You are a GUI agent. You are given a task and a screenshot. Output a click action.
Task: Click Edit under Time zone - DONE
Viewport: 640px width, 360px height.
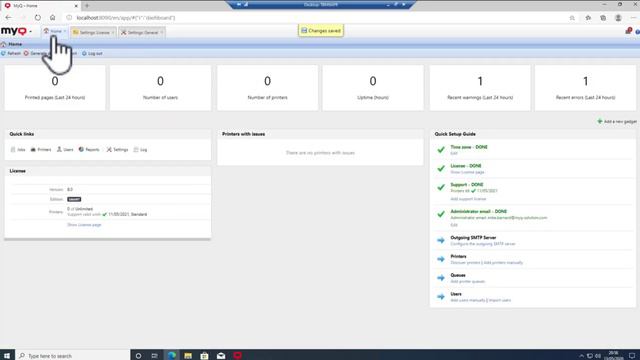(454, 153)
